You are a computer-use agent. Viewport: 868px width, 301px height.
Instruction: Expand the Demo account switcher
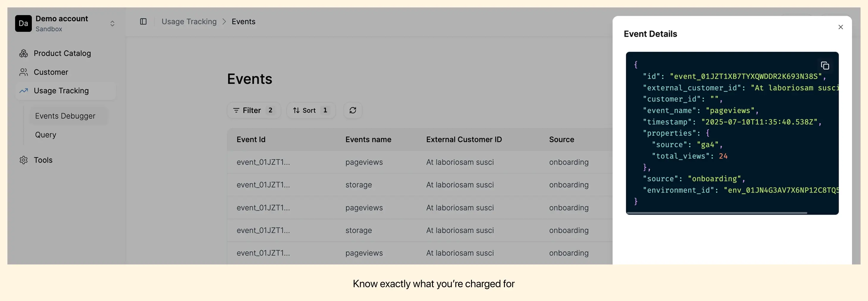[112, 23]
